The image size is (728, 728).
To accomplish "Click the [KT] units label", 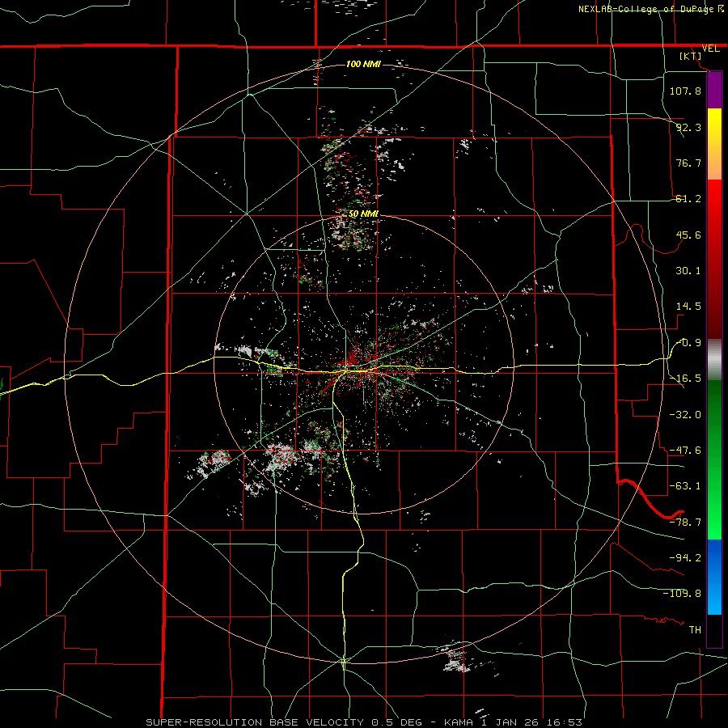I will [x=691, y=56].
